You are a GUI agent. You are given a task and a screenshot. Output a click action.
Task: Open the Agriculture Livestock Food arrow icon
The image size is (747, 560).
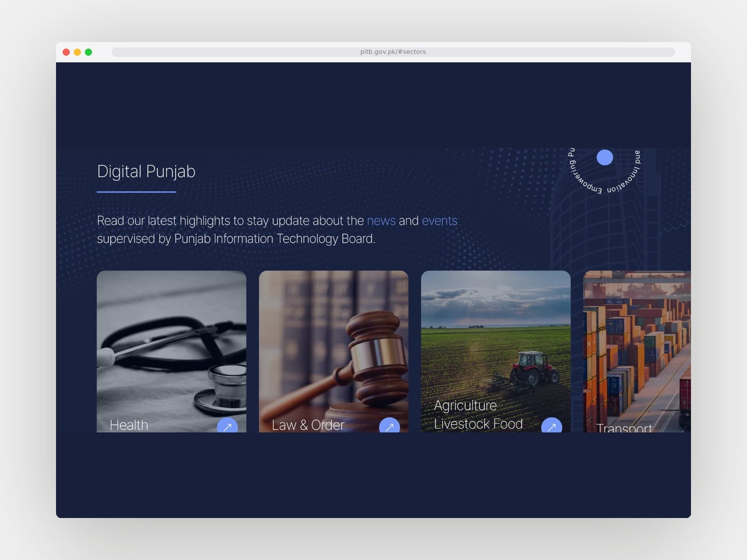551,426
